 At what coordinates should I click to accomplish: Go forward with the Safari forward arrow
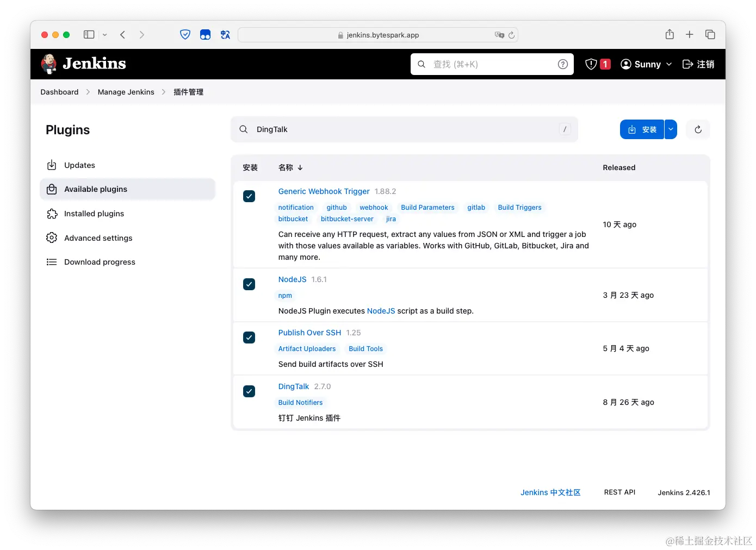[142, 35]
